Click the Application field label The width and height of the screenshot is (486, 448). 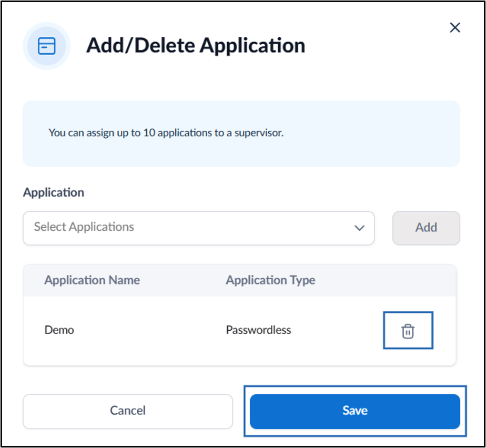(54, 192)
